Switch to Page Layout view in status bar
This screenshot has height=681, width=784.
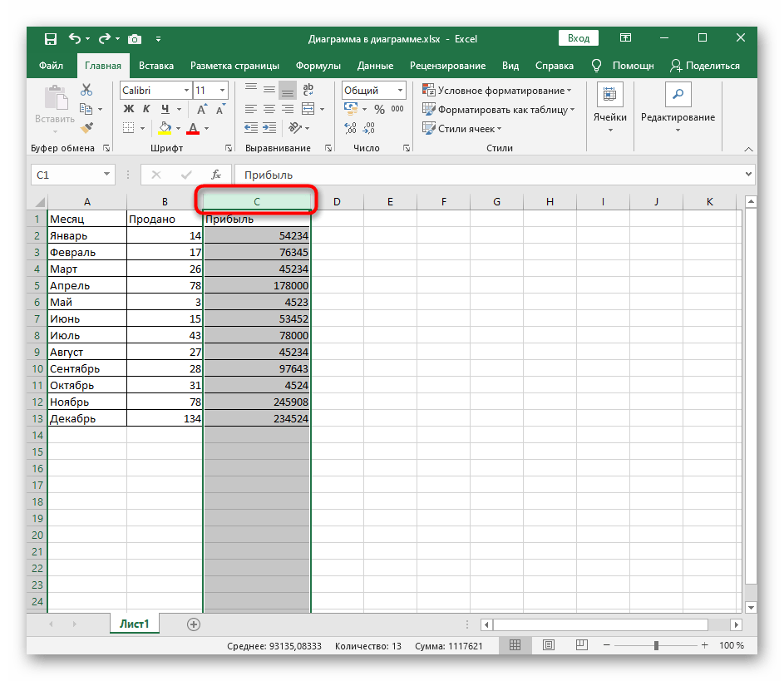coord(549,645)
